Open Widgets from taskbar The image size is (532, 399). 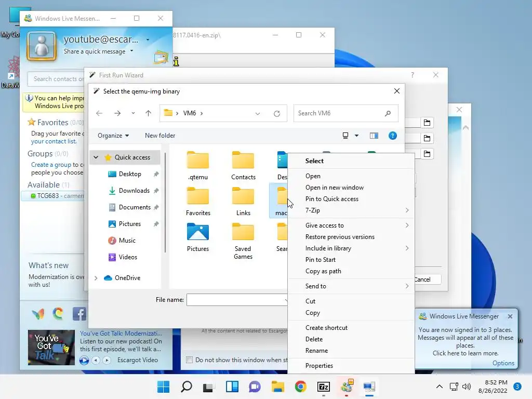tap(232, 387)
